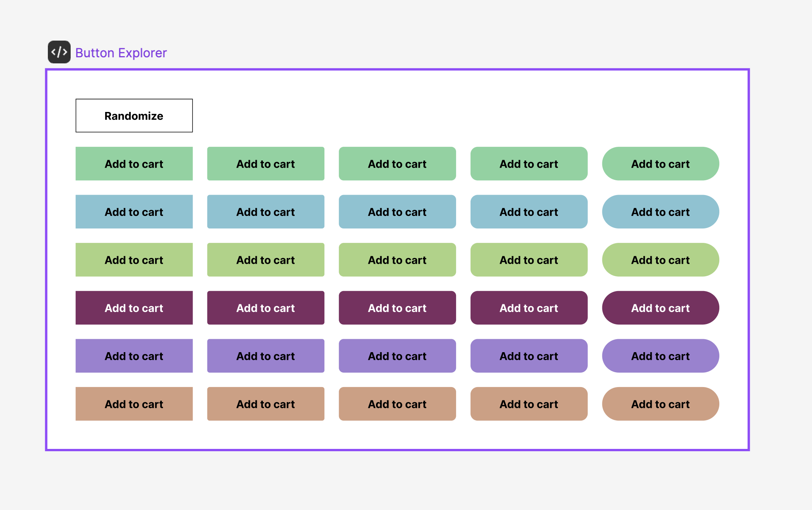Image resolution: width=812 pixels, height=510 pixels.
Task: Select the pill-shaped lime Add to cart button
Action: pos(660,260)
